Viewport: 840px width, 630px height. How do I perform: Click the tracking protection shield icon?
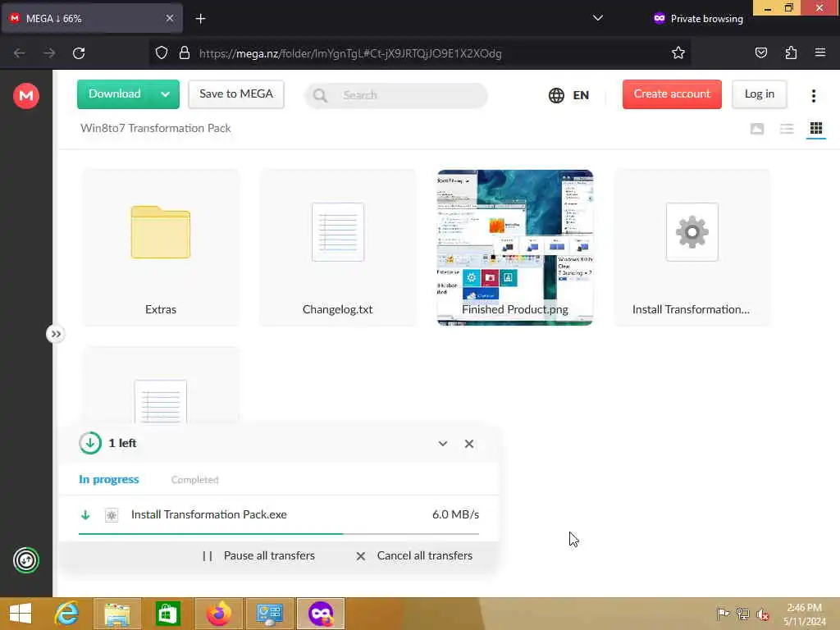click(162, 53)
